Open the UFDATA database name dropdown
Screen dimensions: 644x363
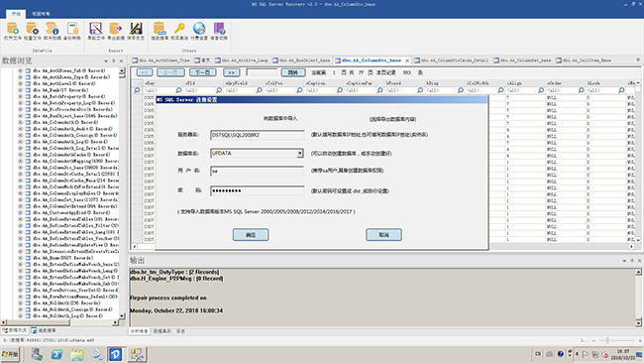pyautogui.click(x=300, y=154)
